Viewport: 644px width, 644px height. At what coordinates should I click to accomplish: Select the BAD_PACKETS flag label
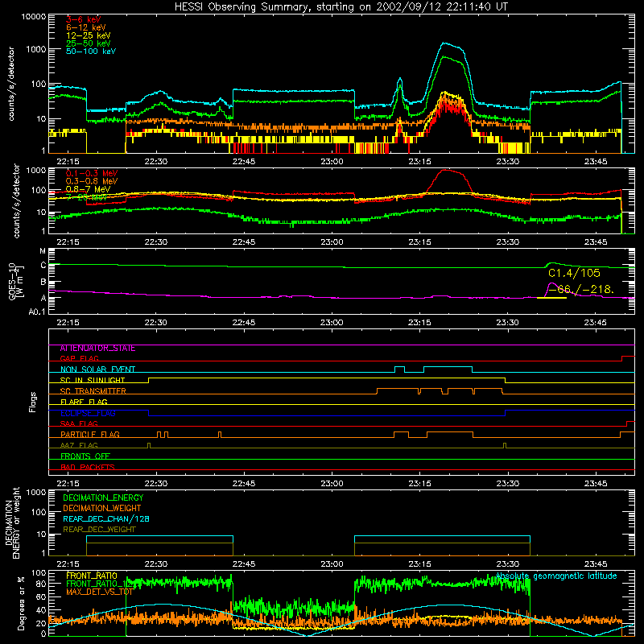click(88, 467)
